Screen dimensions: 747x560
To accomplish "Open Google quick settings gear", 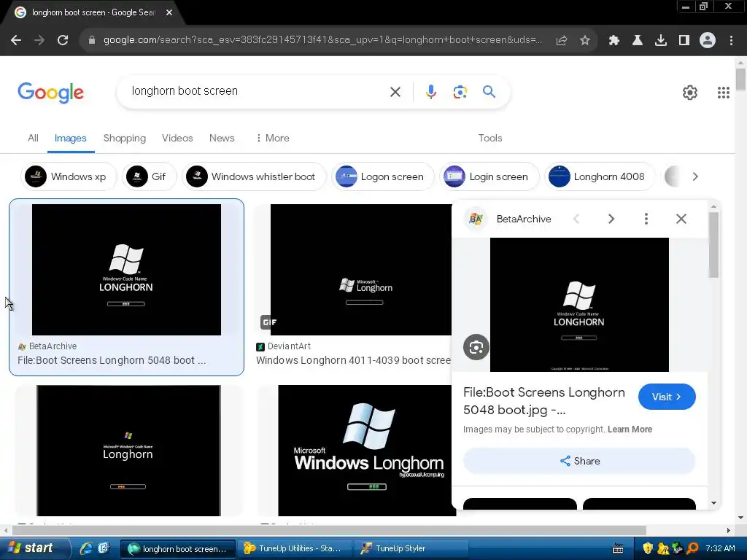I will (689, 93).
